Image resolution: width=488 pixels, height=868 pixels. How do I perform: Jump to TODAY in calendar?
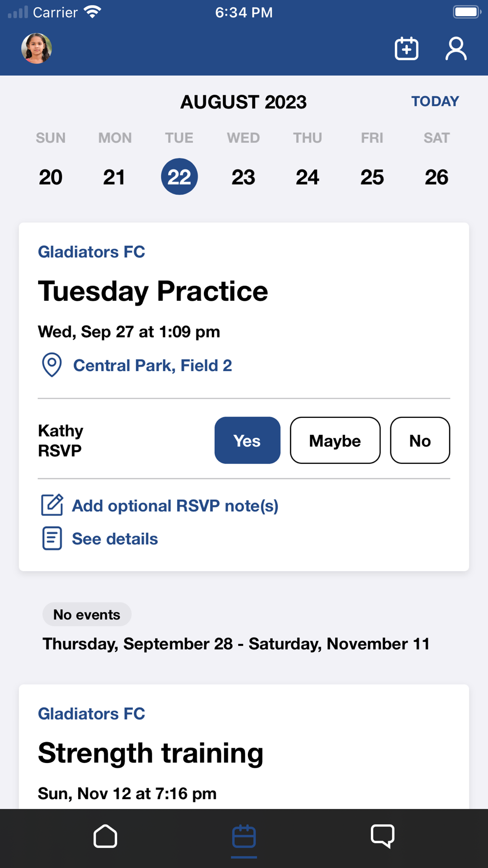(435, 102)
